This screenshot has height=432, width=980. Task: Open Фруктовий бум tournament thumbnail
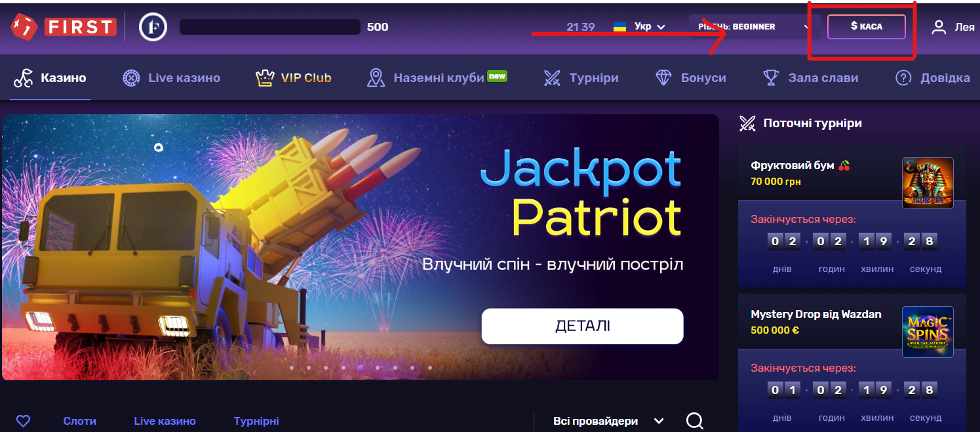tap(928, 184)
